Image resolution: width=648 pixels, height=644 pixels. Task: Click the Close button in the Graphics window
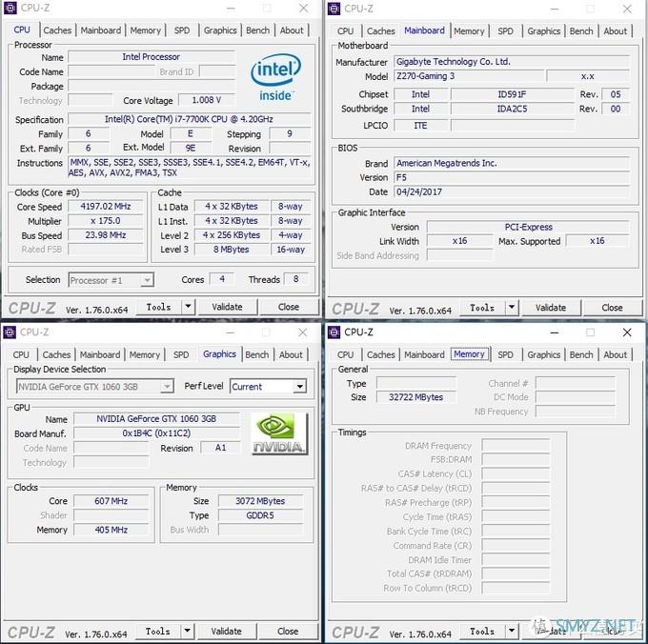point(288,631)
